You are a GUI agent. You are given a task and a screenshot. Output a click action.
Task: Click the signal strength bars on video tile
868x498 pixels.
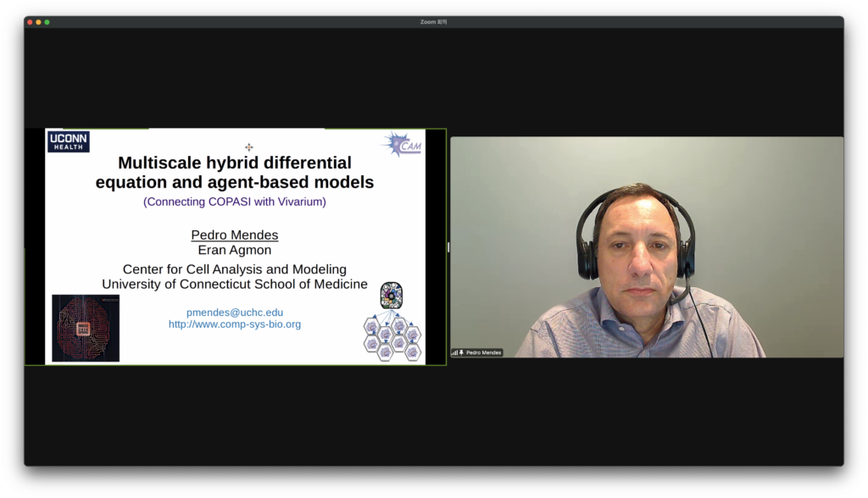(x=454, y=352)
